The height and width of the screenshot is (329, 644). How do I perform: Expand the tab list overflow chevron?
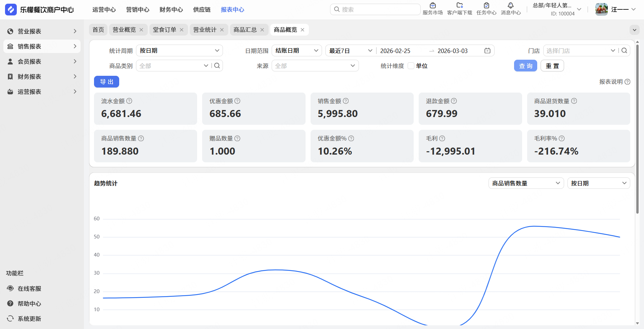pyautogui.click(x=634, y=30)
